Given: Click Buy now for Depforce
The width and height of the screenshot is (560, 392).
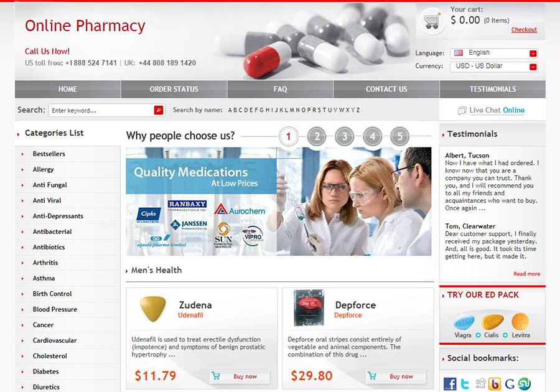Looking at the screenshot, I should tap(396, 376).
